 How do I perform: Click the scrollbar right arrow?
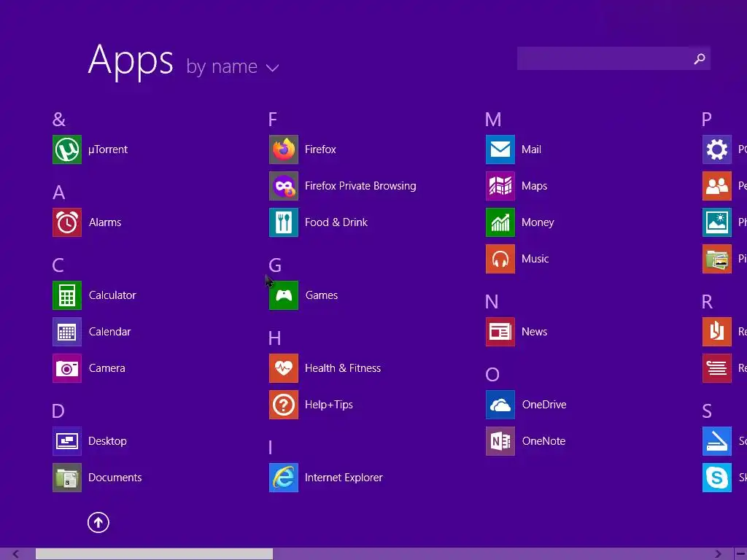point(718,554)
